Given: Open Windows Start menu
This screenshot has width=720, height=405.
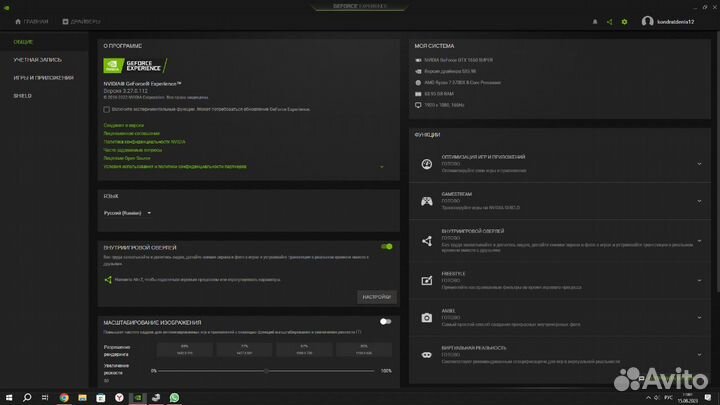Looking at the screenshot, I should coord(9,397).
